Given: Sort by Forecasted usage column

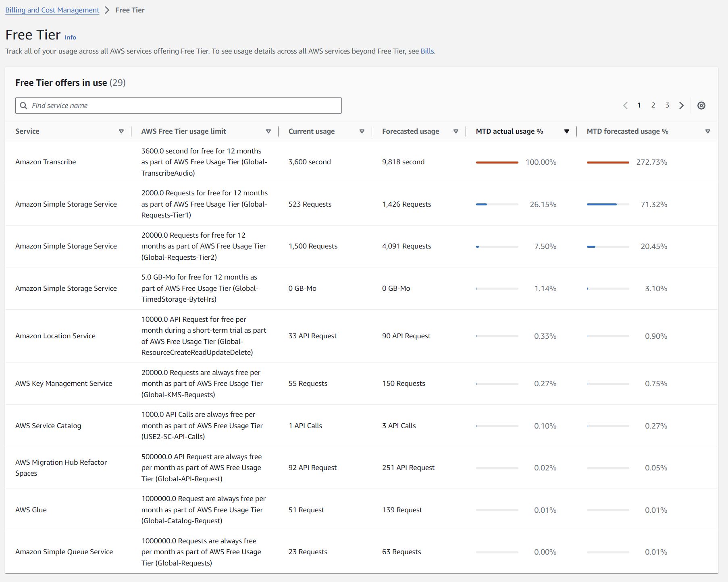Looking at the screenshot, I should [x=456, y=131].
